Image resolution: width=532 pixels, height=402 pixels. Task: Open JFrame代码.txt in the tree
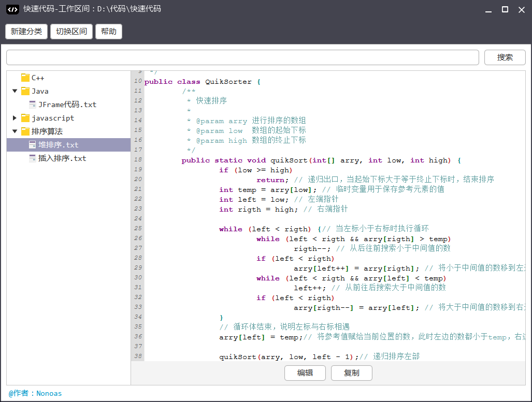(67, 105)
